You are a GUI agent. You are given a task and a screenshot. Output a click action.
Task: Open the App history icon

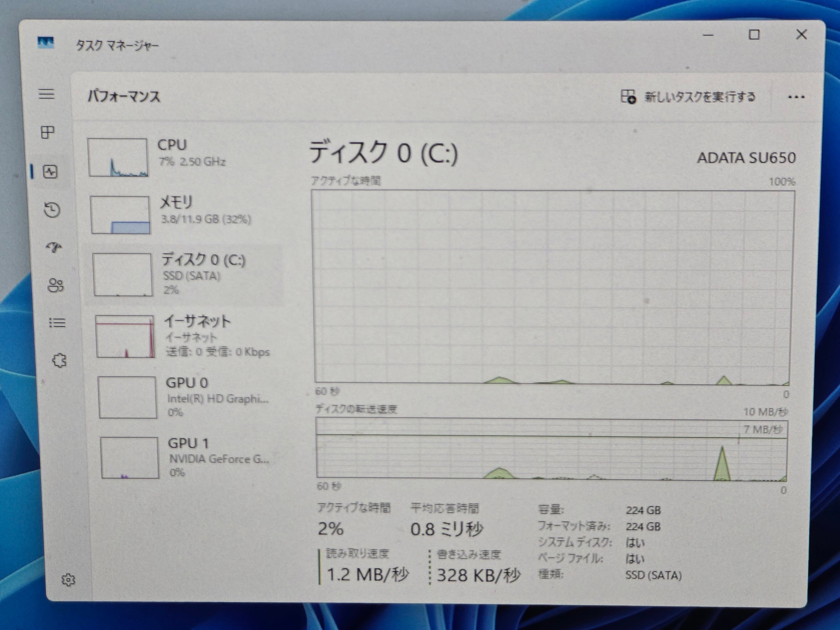click(x=52, y=210)
